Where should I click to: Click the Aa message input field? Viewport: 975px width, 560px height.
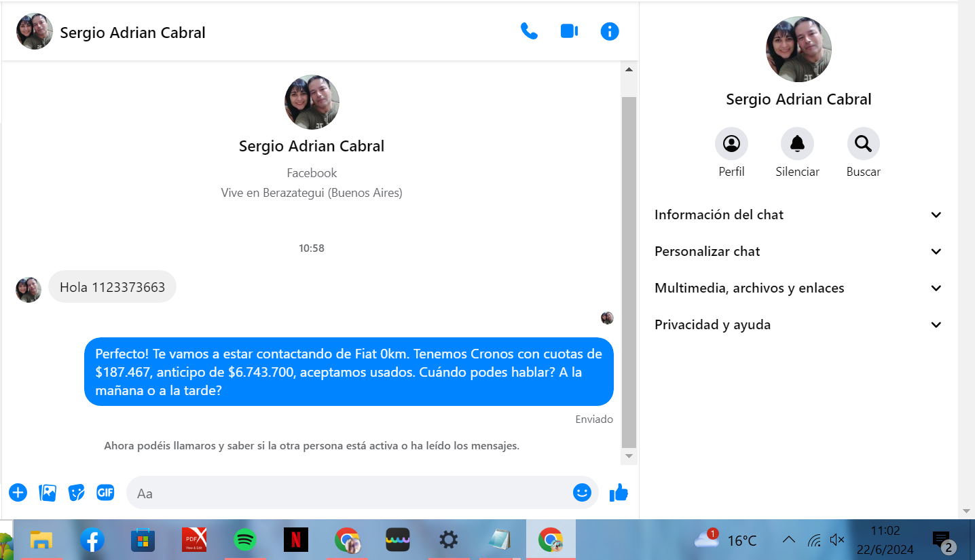[x=350, y=493]
